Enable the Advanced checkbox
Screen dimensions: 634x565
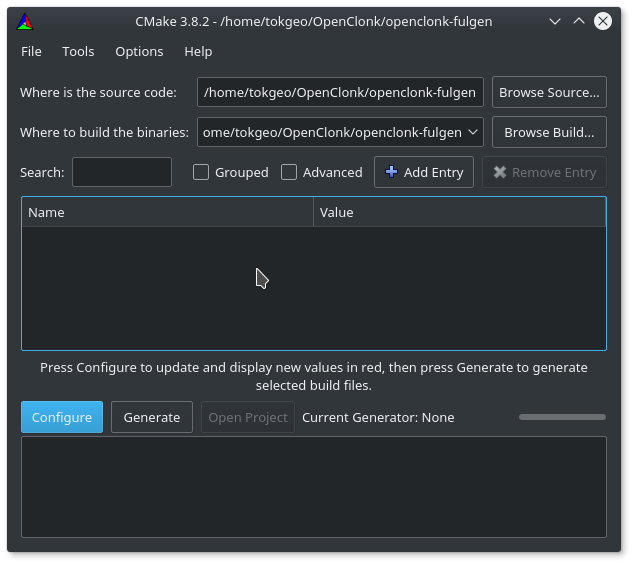(x=289, y=172)
